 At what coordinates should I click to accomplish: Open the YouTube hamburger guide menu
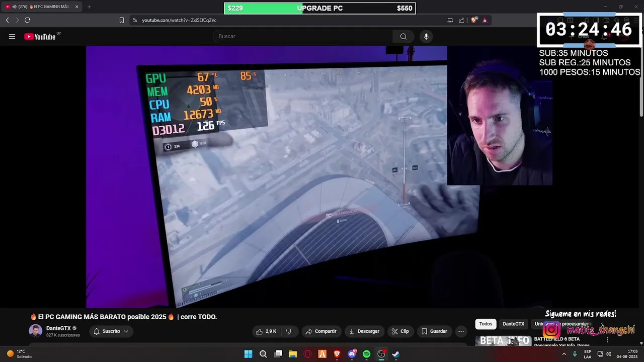pos(12,36)
